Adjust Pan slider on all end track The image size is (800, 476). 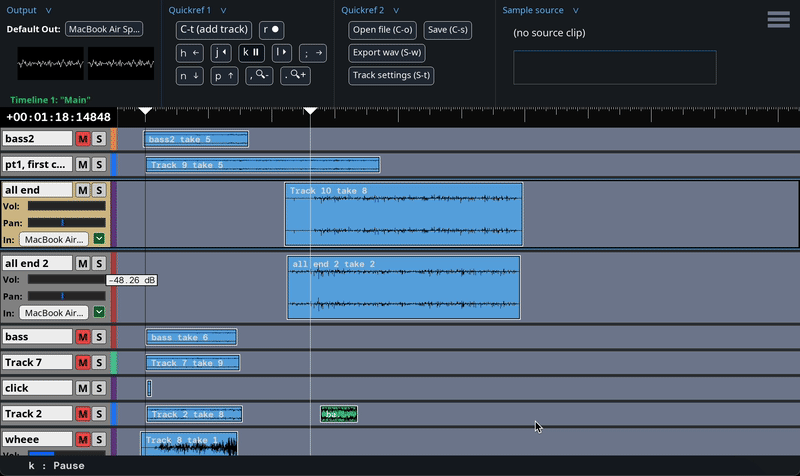(66, 223)
